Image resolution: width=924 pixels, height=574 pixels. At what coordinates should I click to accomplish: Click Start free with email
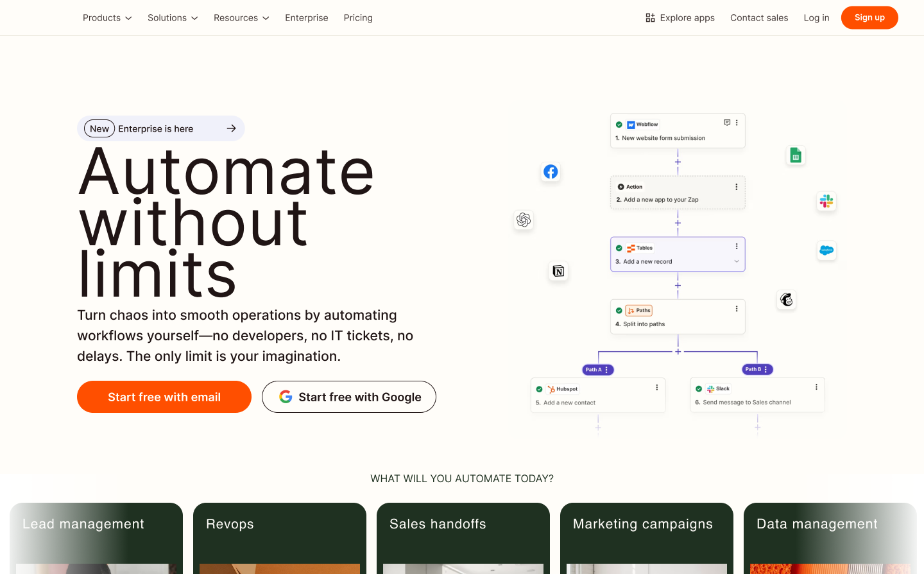pyautogui.click(x=164, y=397)
